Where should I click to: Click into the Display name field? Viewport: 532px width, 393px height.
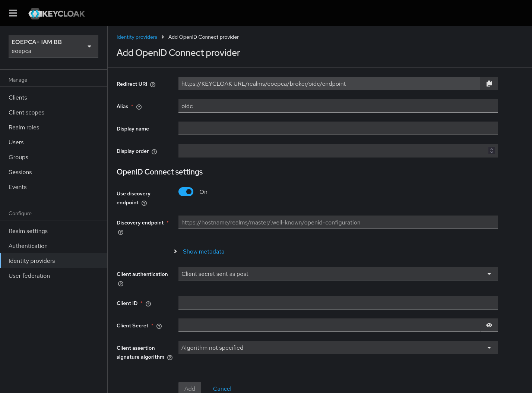pos(338,128)
